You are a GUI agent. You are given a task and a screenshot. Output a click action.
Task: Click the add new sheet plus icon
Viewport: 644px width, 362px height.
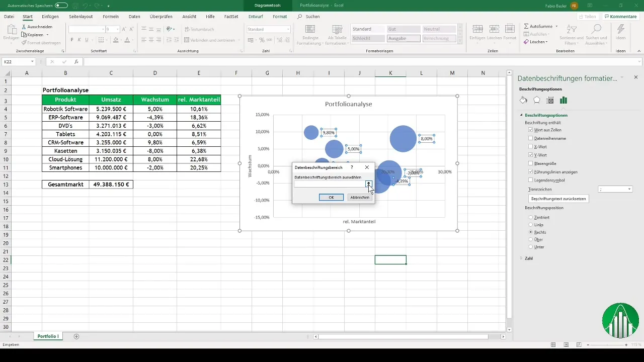coord(76,336)
